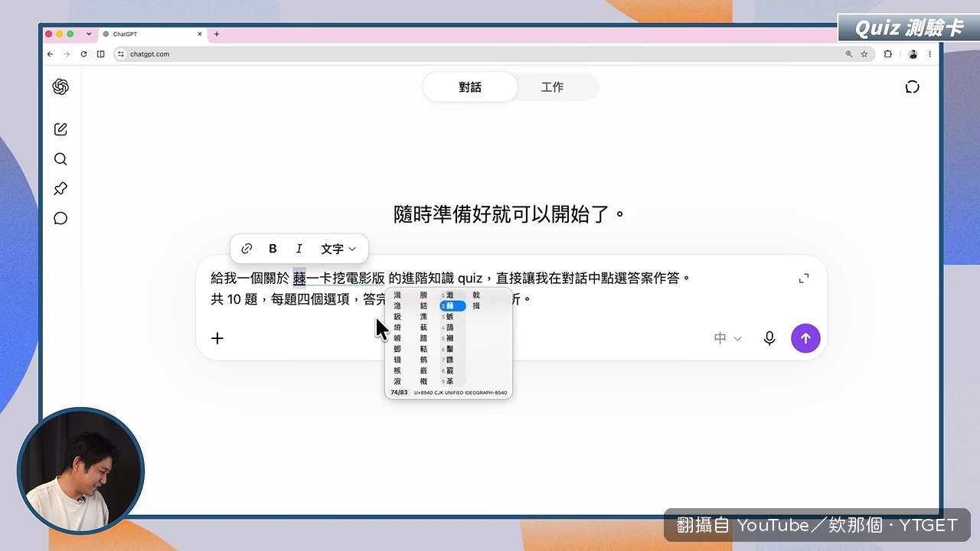The height and width of the screenshot is (551, 980).
Task: Open the browser three-dot menu
Action: coord(930,54)
